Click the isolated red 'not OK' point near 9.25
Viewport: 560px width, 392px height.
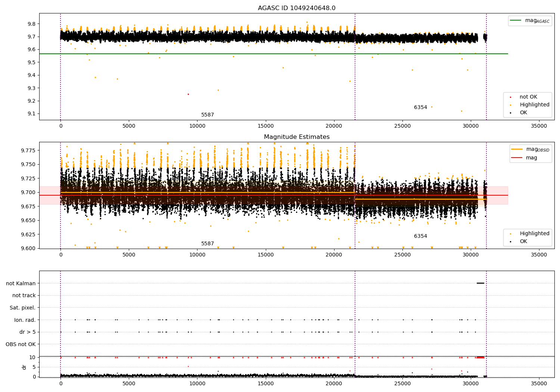[x=188, y=94]
